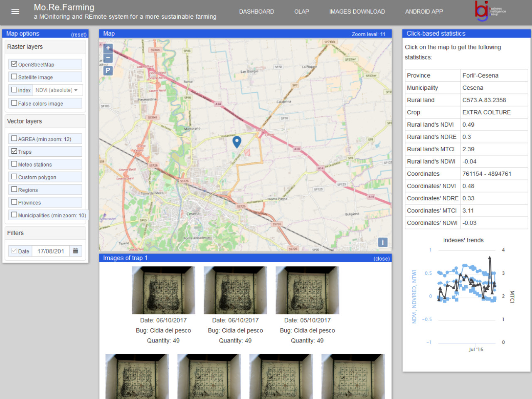Click the Cesena city label on map

click(193, 214)
